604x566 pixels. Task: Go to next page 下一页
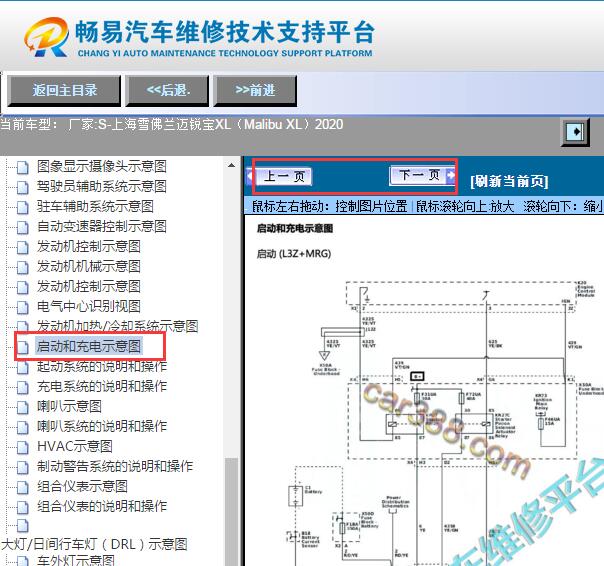point(422,175)
